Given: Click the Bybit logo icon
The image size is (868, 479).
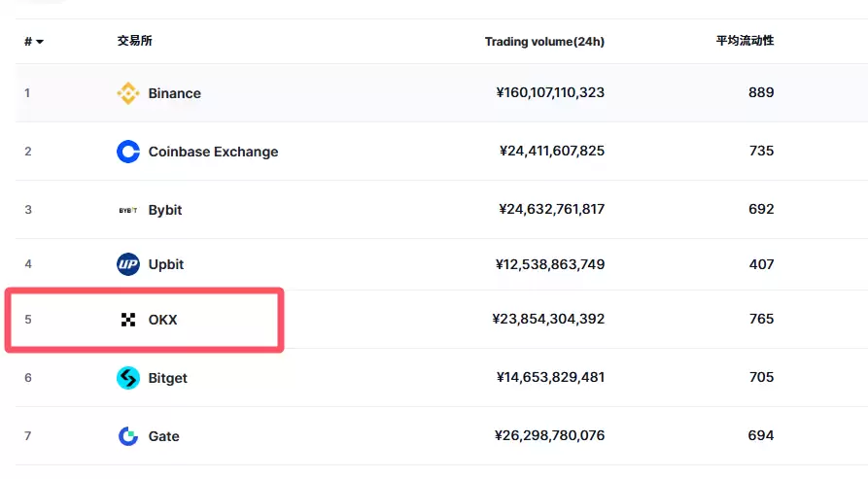Looking at the screenshot, I should [127, 210].
